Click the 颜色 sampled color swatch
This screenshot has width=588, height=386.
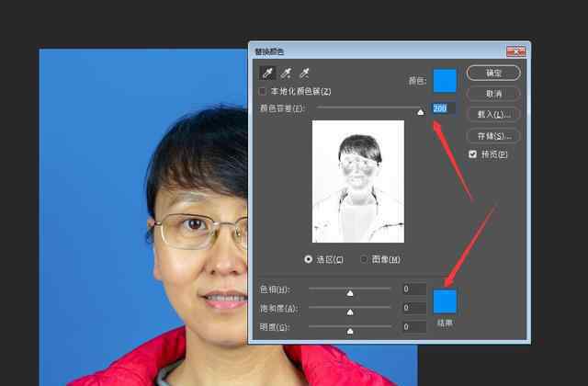[445, 81]
